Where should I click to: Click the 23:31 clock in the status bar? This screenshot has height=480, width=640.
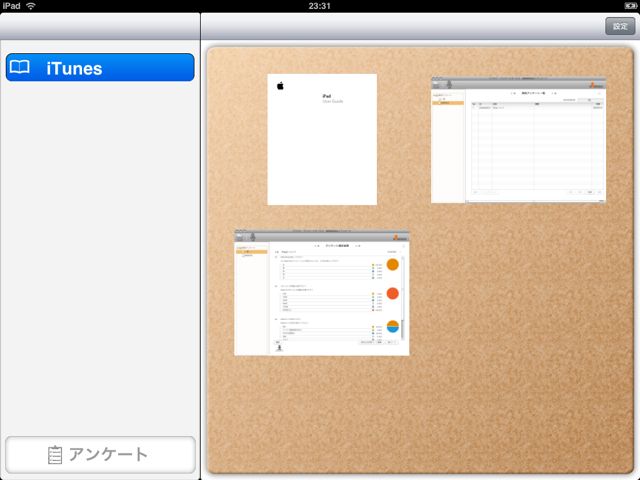point(320,6)
